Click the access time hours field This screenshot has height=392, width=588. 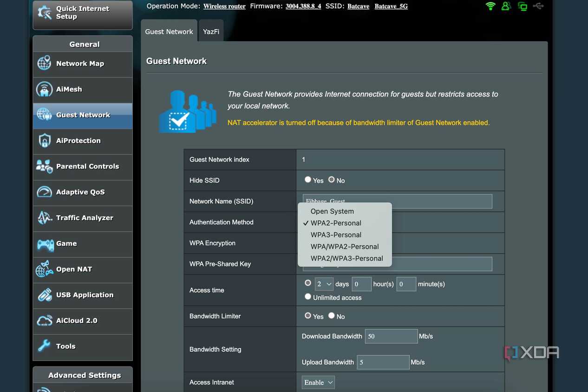tap(361, 284)
